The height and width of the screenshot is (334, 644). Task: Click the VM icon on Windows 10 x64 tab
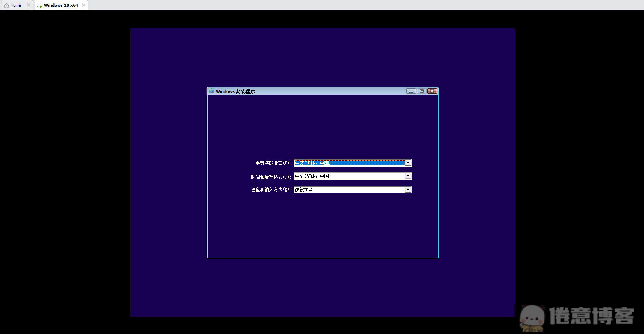tap(39, 5)
